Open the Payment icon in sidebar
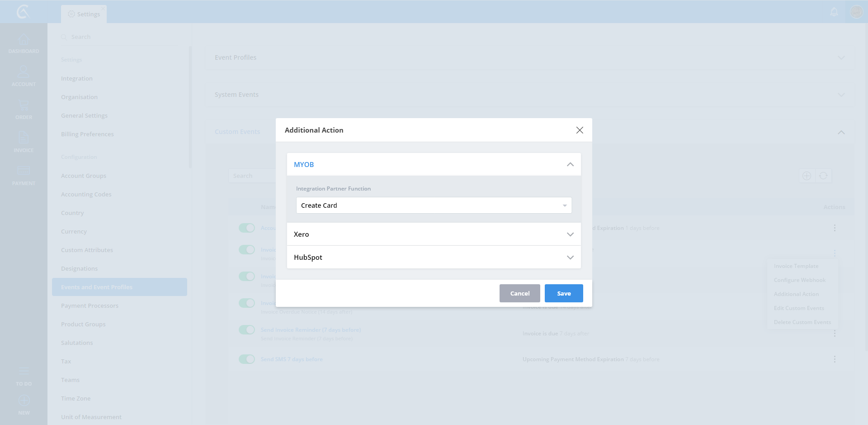The height and width of the screenshot is (425, 868). pos(24,172)
